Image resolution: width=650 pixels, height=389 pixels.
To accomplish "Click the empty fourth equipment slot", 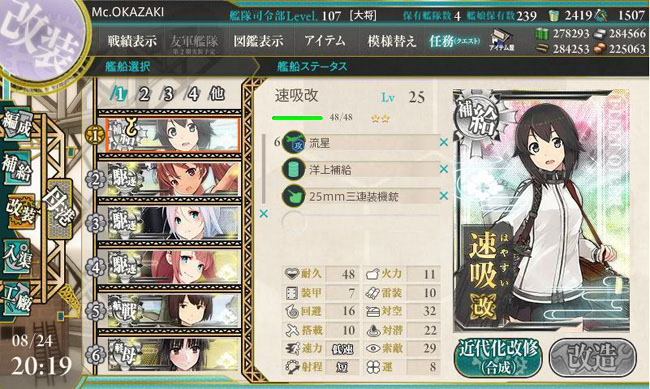I will 361,222.
